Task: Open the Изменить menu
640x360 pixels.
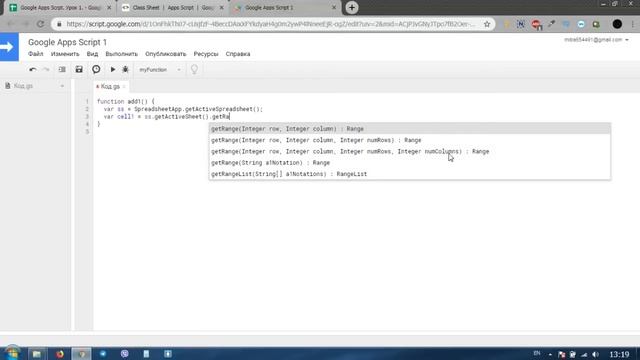Action: (65, 54)
